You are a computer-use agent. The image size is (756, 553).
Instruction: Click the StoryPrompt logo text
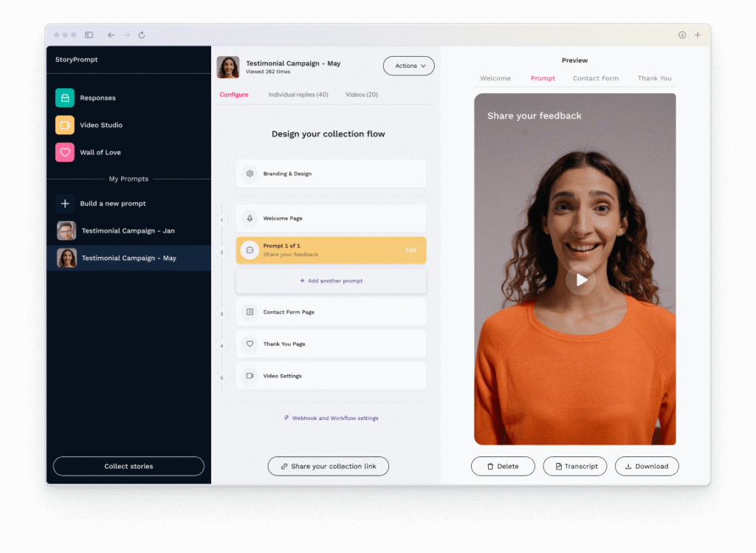click(x=76, y=59)
